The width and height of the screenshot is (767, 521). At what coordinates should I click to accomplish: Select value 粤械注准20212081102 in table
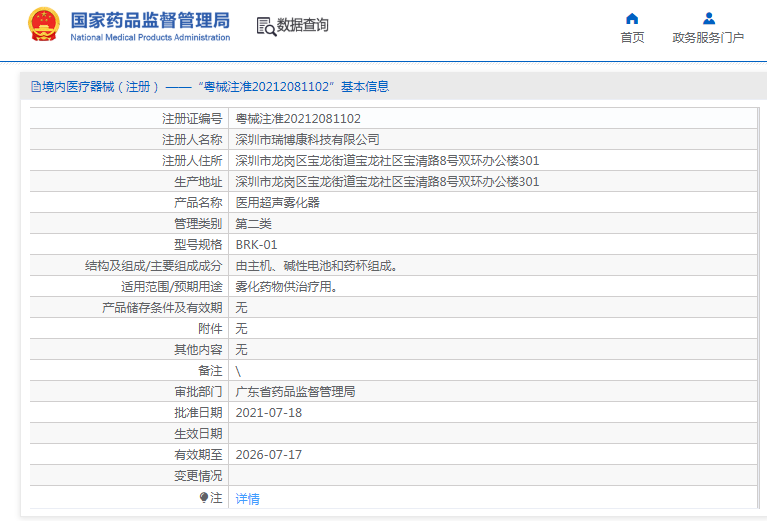(x=298, y=119)
